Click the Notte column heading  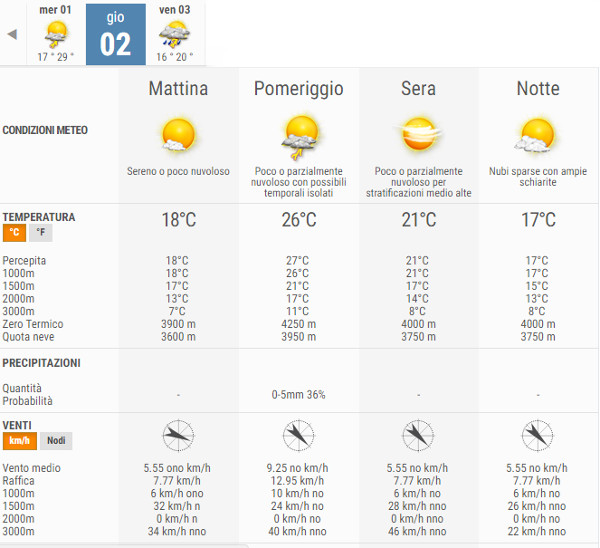click(x=538, y=89)
